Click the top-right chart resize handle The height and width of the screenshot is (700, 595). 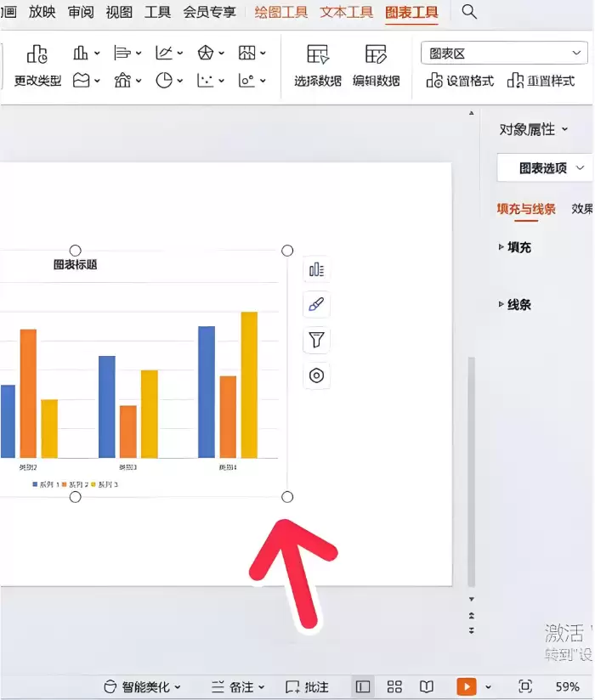tap(287, 251)
